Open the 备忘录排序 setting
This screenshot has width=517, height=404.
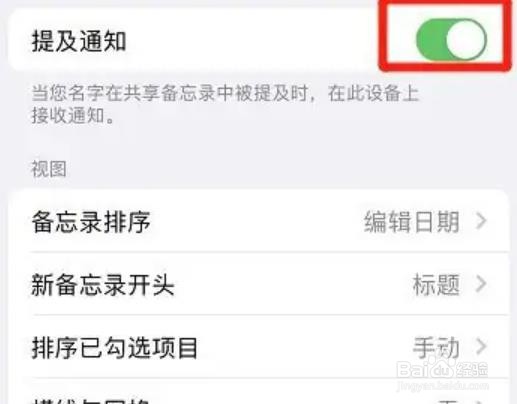click(x=258, y=222)
